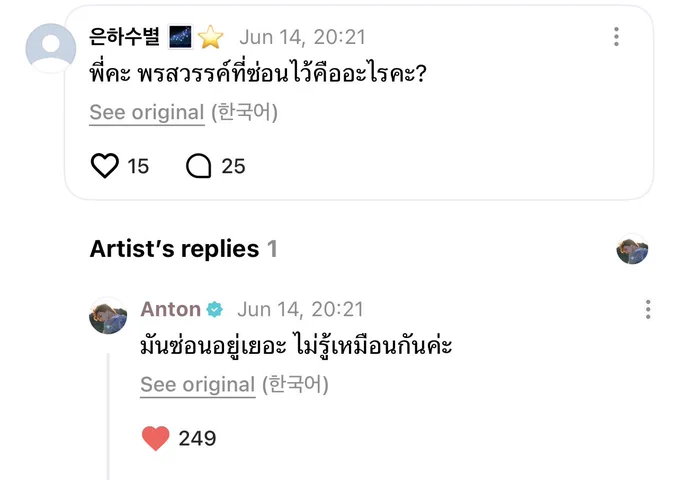
Task: Click the star emoji beside fan name
Action: click(210, 37)
